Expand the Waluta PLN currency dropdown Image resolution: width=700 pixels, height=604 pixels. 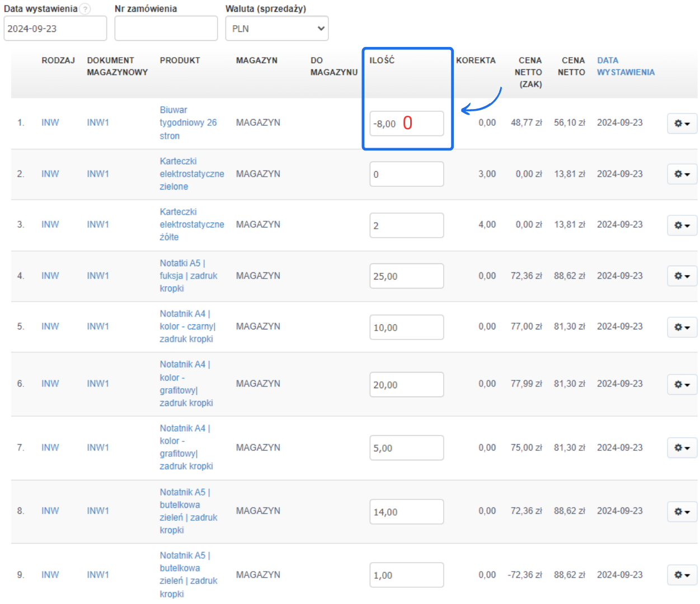tap(276, 29)
